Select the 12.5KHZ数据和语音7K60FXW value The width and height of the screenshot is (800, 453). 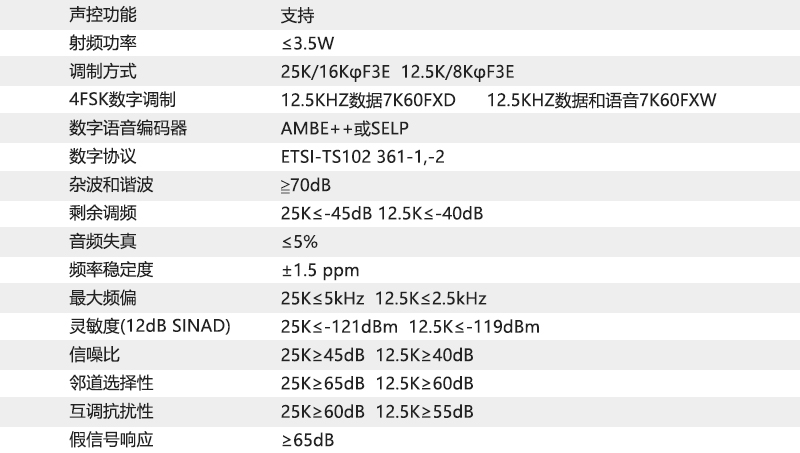click(x=601, y=100)
